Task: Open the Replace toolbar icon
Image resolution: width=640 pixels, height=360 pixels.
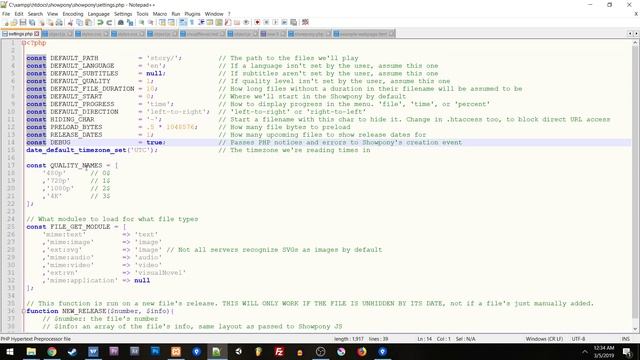Action: [130, 22]
